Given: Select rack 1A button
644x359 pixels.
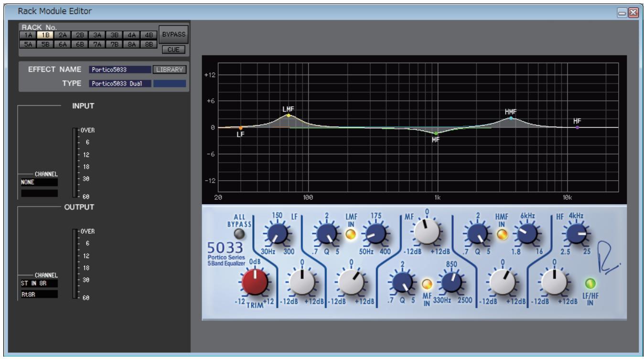Looking at the screenshot, I should pyautogui.click(x=29, y=35).
